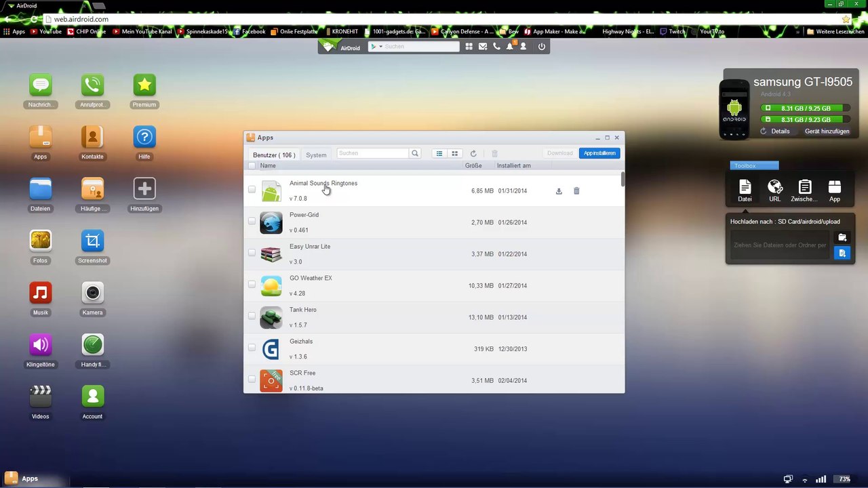Screen dimensions: 868x488
Task: Switch Apps window to list view
Action: coord(439,154)
